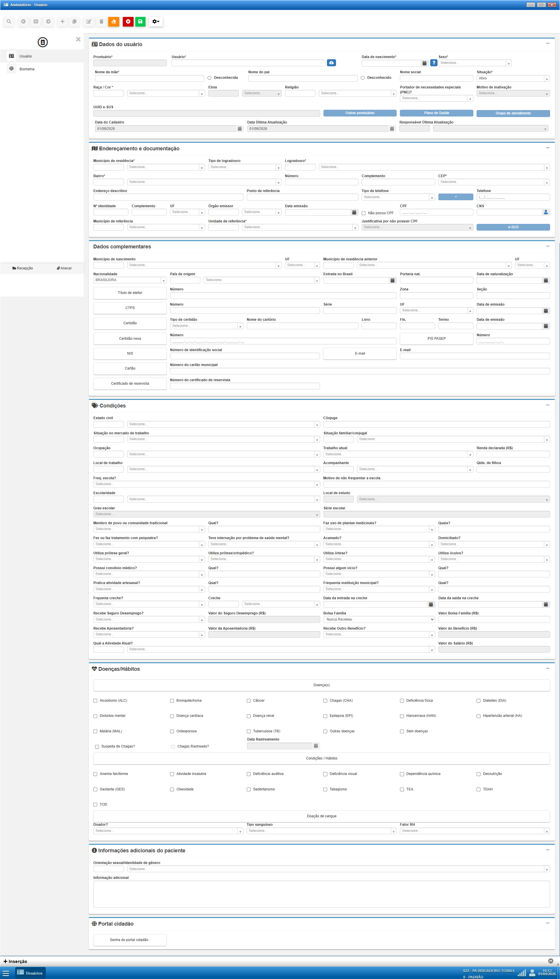The height and width of the screenshot is (979, 560).
Task: Open the Tipo sanguíneo dropdown
Action: [321, 831]
